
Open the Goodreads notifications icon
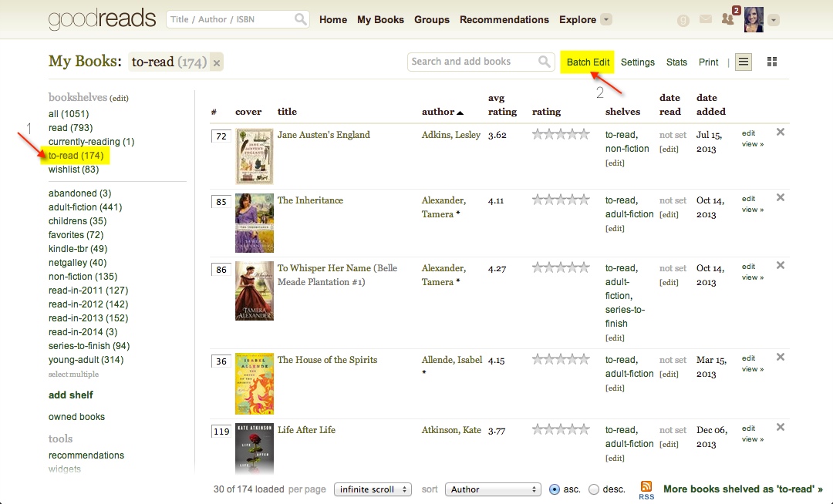(683, 19)
